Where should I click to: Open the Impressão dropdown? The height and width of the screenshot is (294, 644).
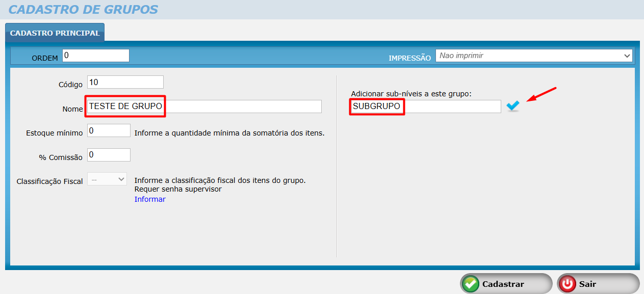(533, 56)
